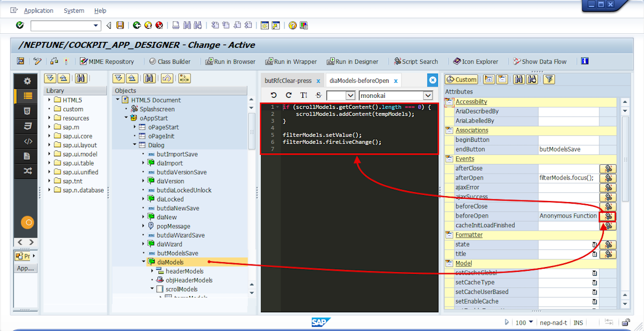
Task: Select the HTML5 icon in the sidebar
Action: (x=27, y=111)
